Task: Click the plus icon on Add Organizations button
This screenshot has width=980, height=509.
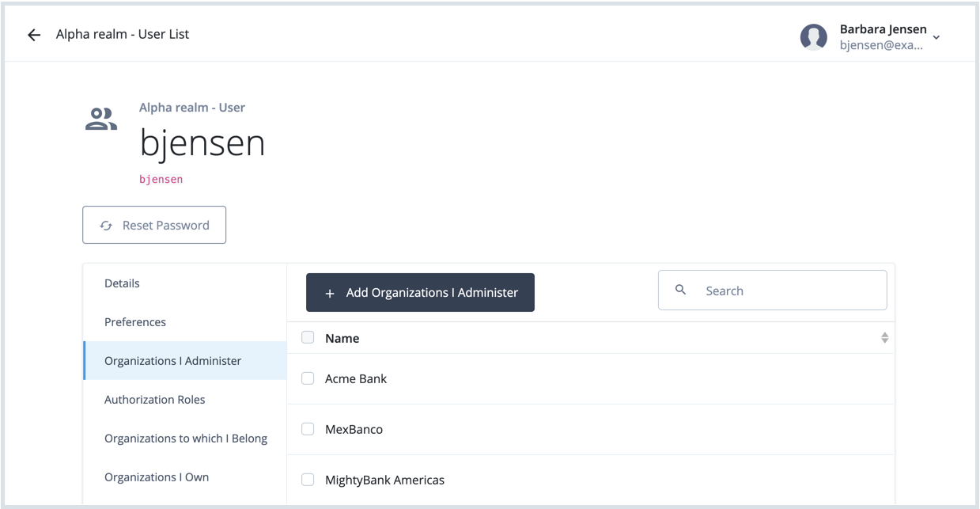Action: click(330, 293)
